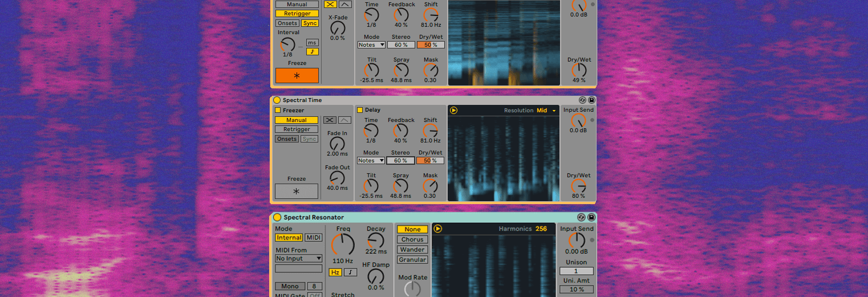Toggle Spectral Resonator device activator circle
Viewport: 868px width, 297px height.
pos(277,217)
